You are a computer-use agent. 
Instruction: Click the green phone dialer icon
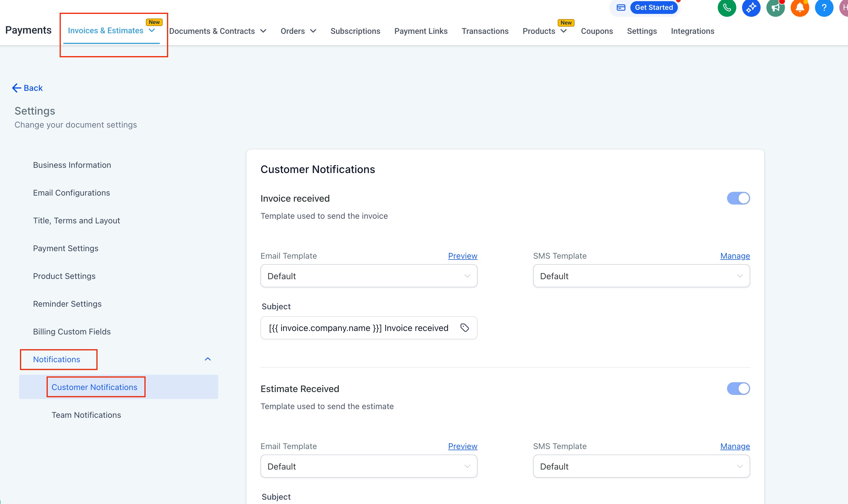coord(726,8)
